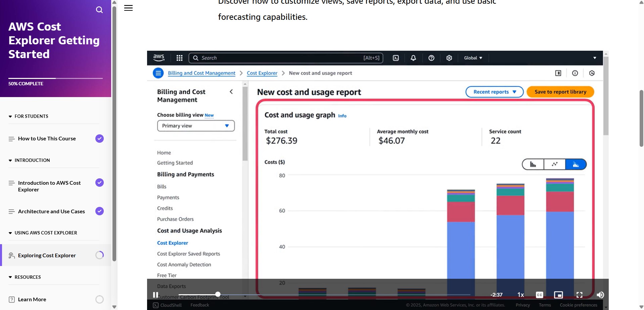Open the info circle icon in breadcrumb bar
This screenshot has width=644, height=310.
coord(575,73)
